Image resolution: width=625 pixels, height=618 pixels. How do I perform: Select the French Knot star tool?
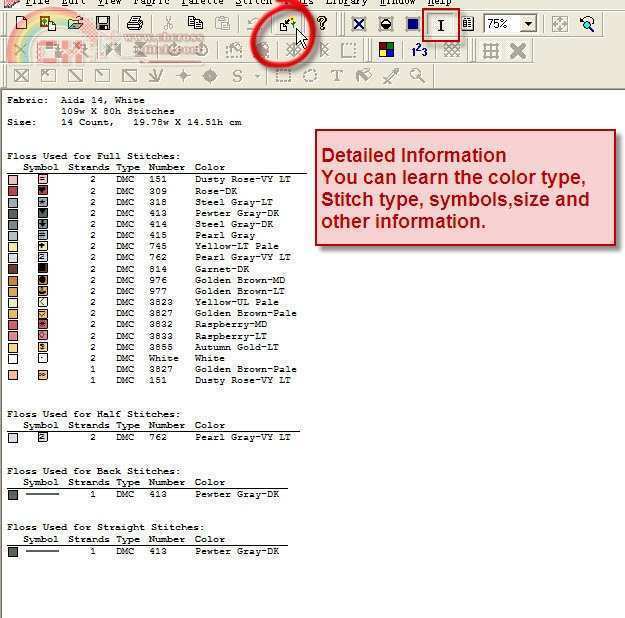click(183, 75)
